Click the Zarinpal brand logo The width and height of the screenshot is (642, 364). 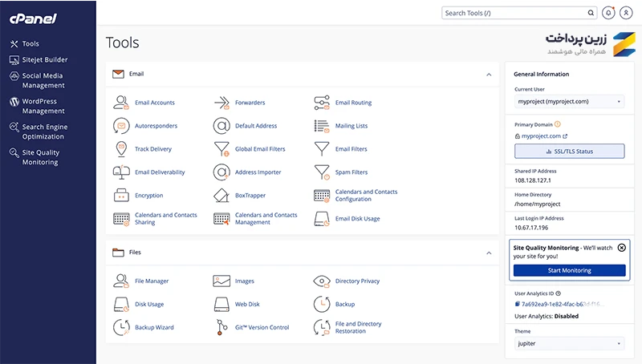[591, 44]
